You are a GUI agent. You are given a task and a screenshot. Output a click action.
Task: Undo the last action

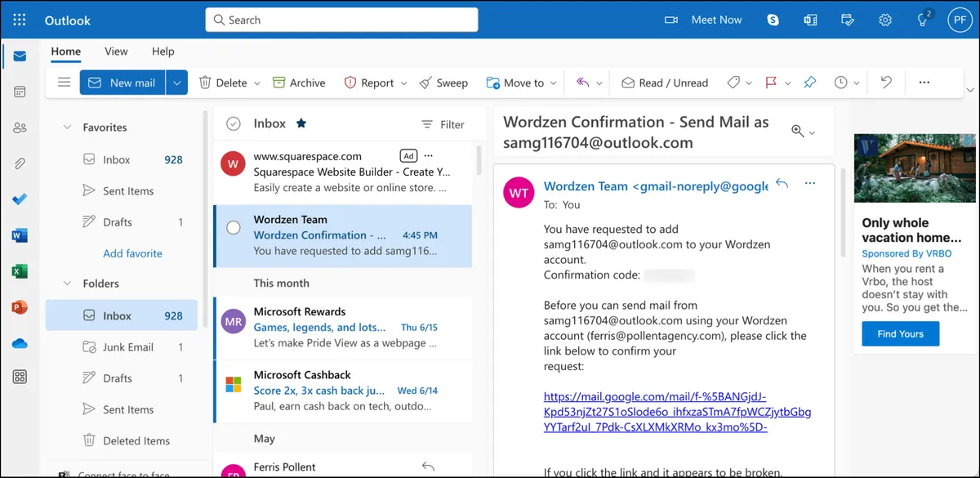click(x=886, y=83)
